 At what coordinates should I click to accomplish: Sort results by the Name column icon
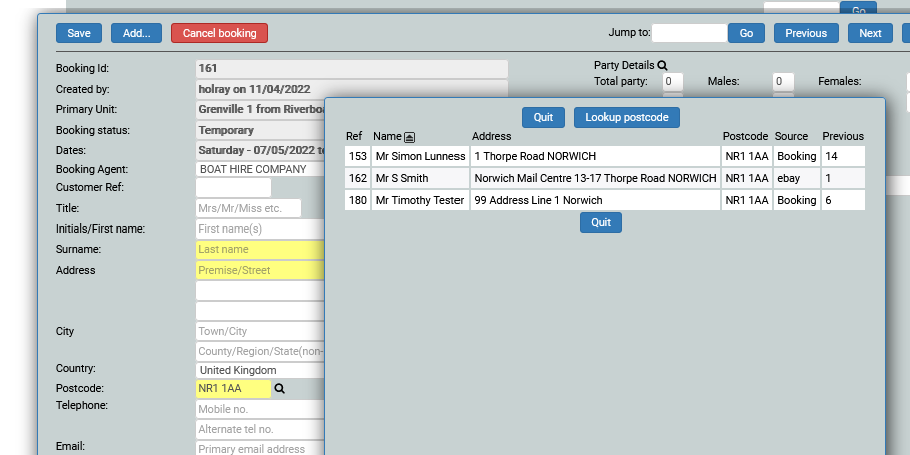point(410,137)
